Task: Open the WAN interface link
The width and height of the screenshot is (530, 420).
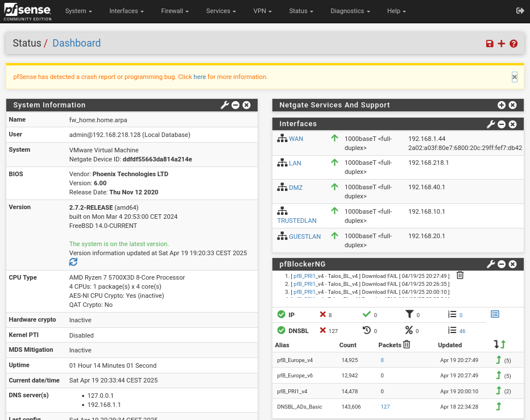Action: click(296, 139)
